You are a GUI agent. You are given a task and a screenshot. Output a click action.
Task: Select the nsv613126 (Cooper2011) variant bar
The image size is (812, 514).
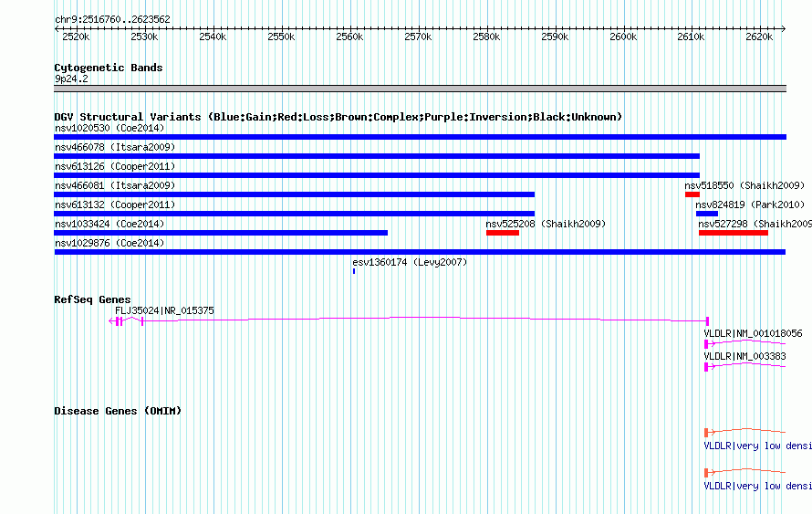point(377,175)
